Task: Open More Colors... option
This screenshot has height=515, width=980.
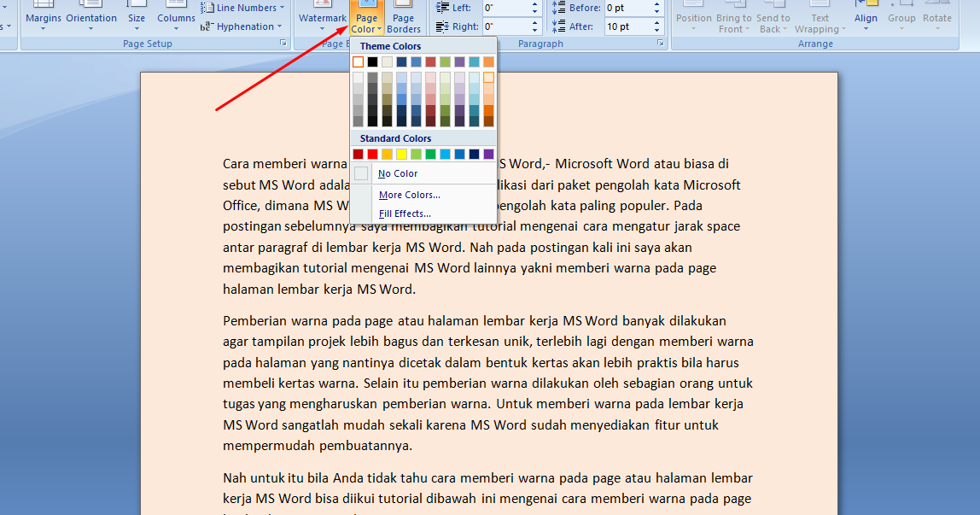Action: (x=423, y=195)
